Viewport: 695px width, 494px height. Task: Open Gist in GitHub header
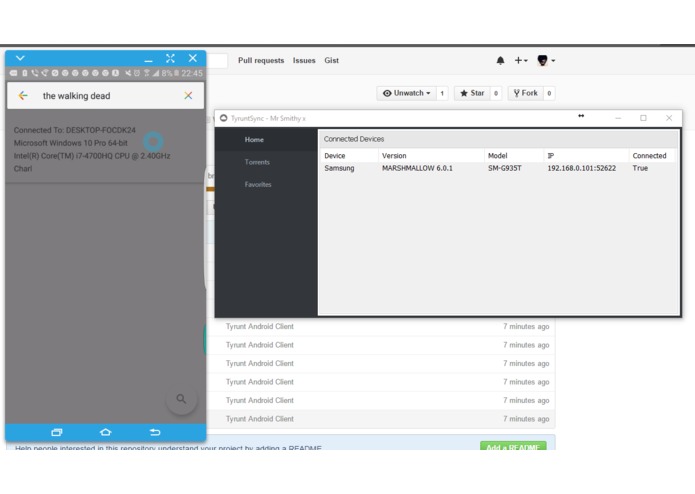click(x=332, y=60)
